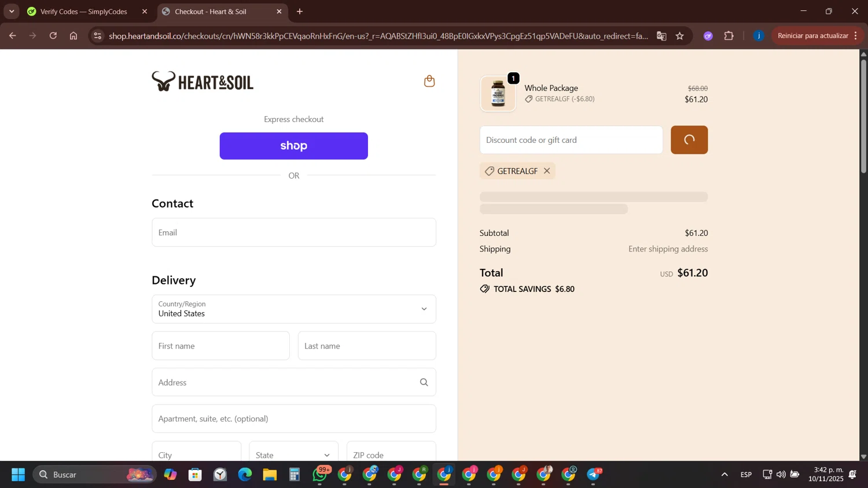Focus the First name field
This screenshot has height=488, width=868.
point(220,346)
